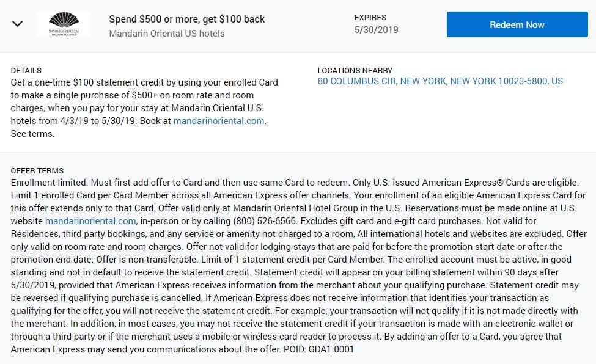Collapse the offer with the chevron arrow
Image resolution: width=596 pixels, height=364 pixels.
point(17,24)
